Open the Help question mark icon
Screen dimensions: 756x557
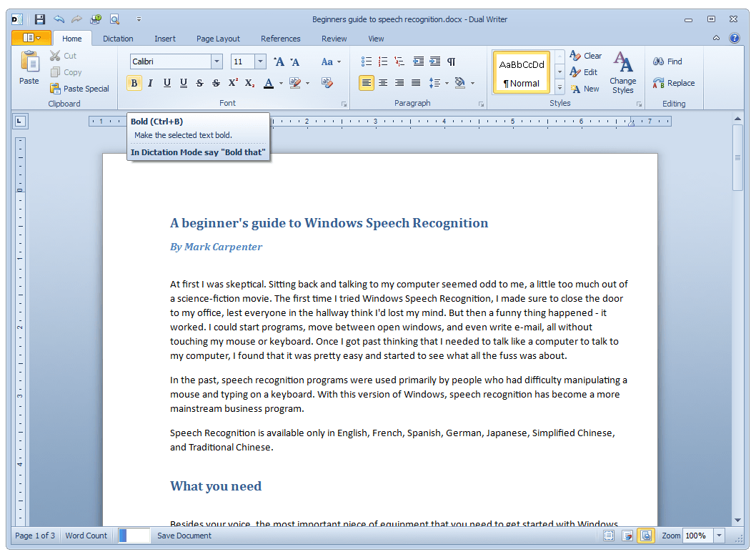click(735, 39)
